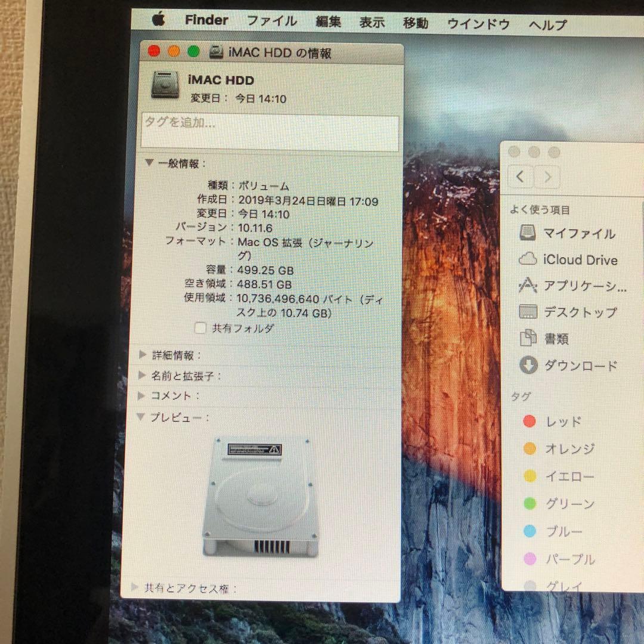
Task: Collapse the プレビュー section
Action: pyautogui.click(x=141, y=417)
